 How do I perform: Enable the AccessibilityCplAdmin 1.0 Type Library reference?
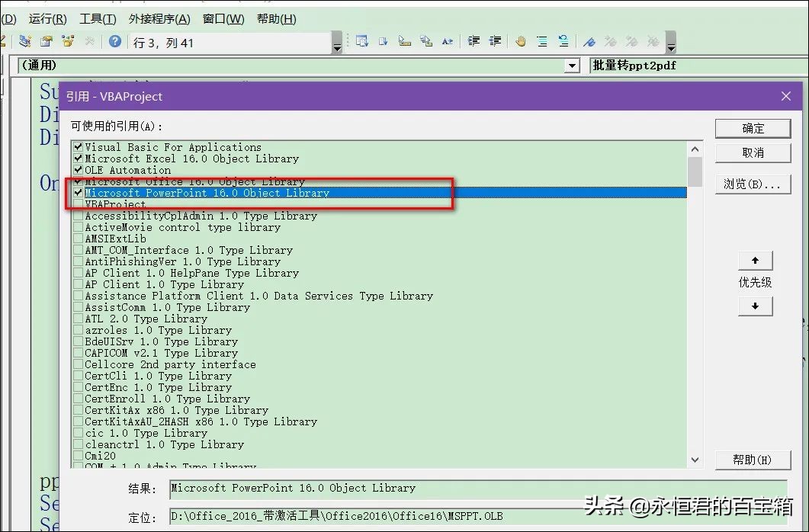[x=79, y=216]
